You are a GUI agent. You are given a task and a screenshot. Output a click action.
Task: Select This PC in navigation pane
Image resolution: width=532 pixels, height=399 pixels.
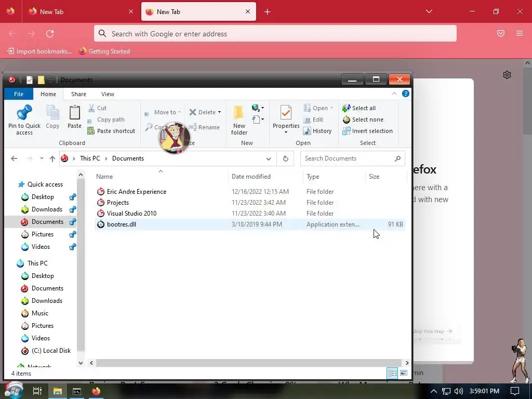coord(37,263)
